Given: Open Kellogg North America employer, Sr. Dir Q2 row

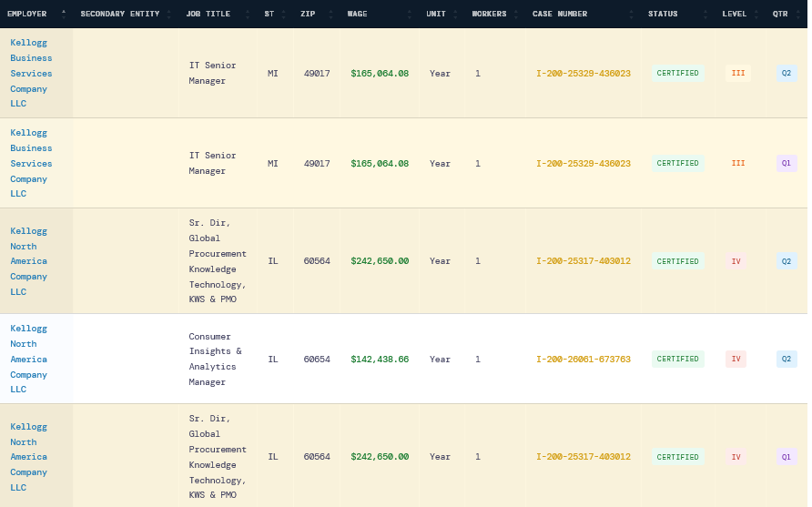Looking at the screenshot, I should [28, 261].
